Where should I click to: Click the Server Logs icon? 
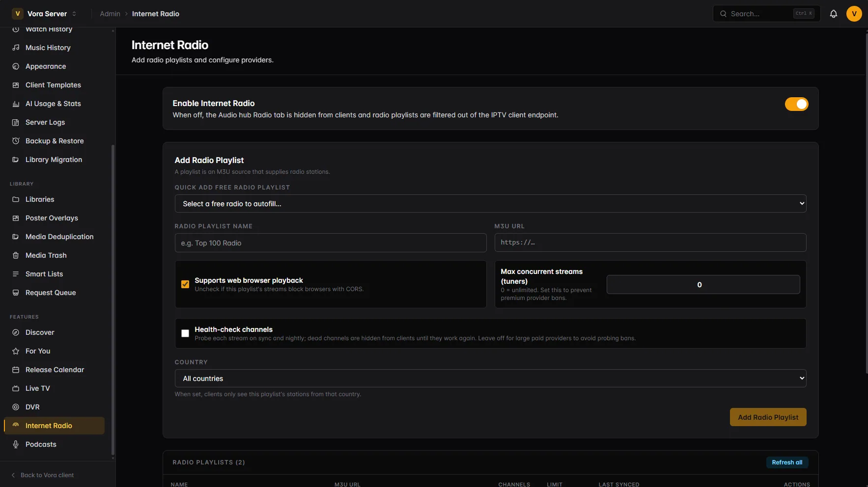[16, 122]
